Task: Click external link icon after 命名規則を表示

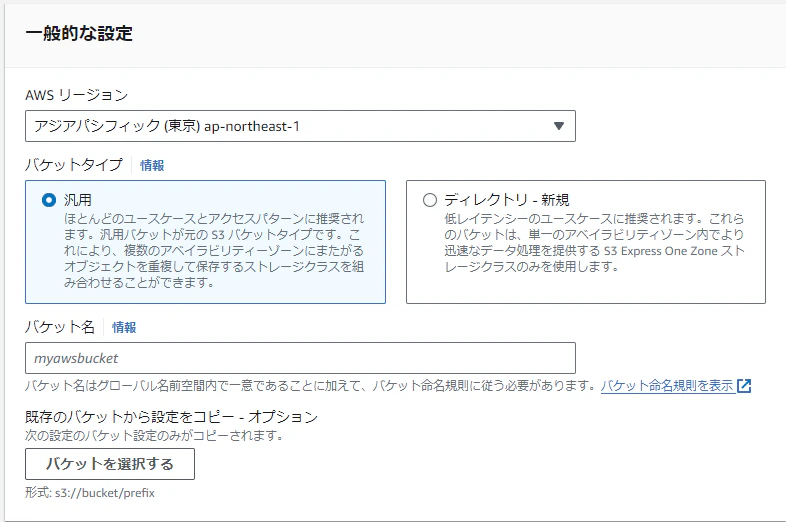Action: click(x=744, y=386)
